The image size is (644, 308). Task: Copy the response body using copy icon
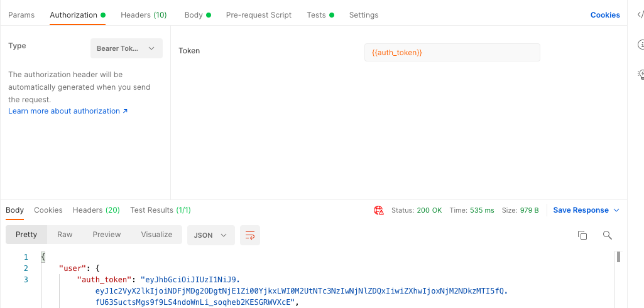click(582, 235)
